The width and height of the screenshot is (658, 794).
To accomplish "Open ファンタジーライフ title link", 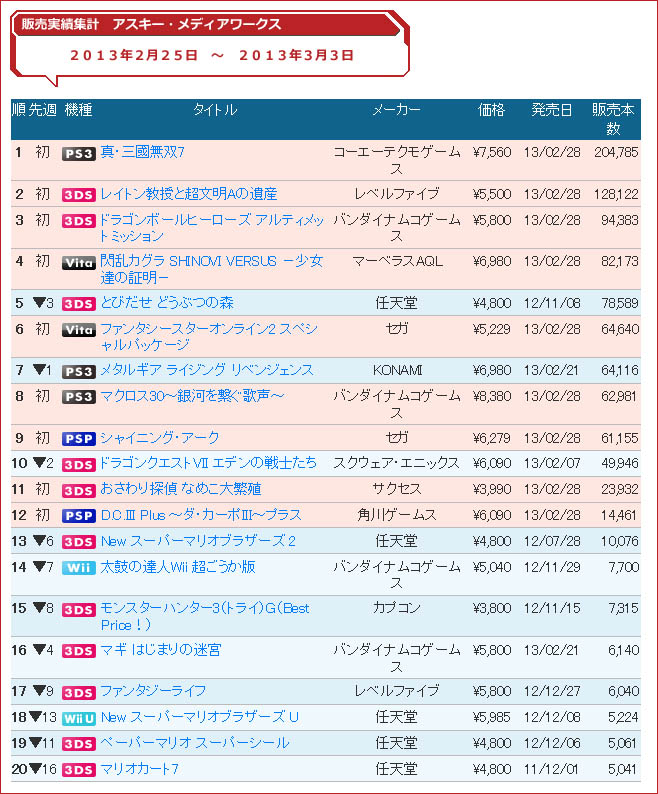I will [x=153, y=691].
